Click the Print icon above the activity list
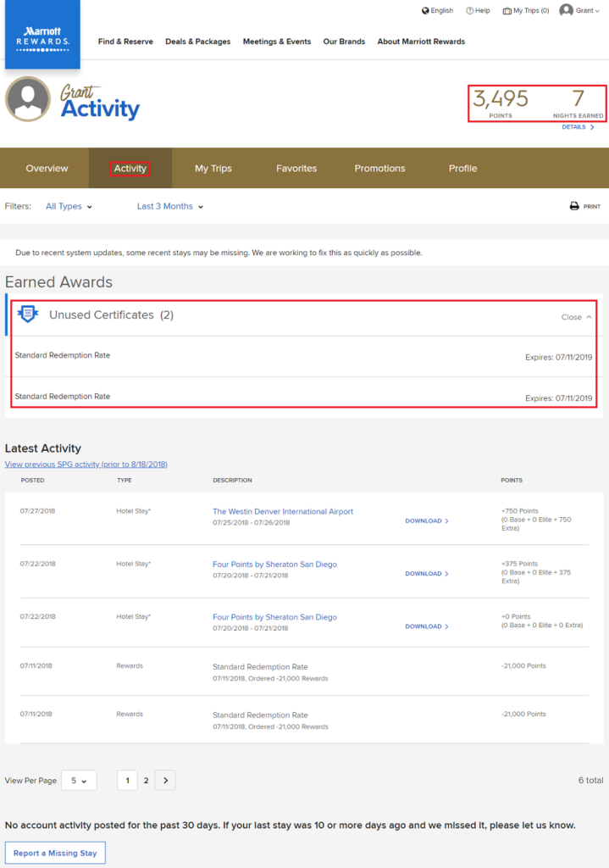 click(x=574, y=206)
